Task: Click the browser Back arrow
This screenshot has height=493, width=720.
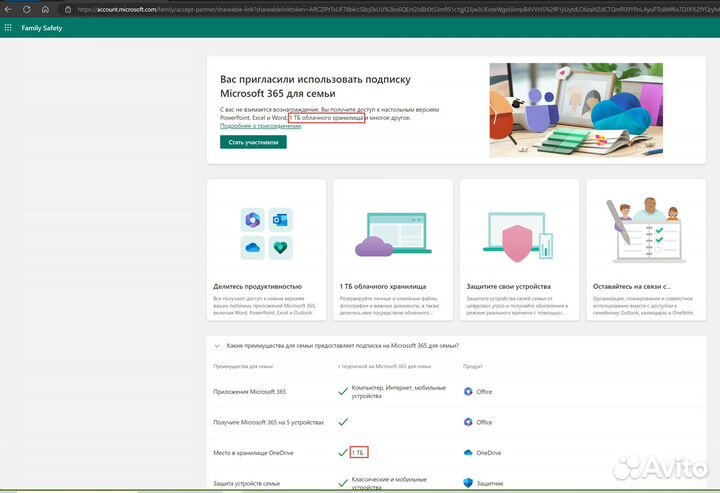Action: click(x=8, y=9)
